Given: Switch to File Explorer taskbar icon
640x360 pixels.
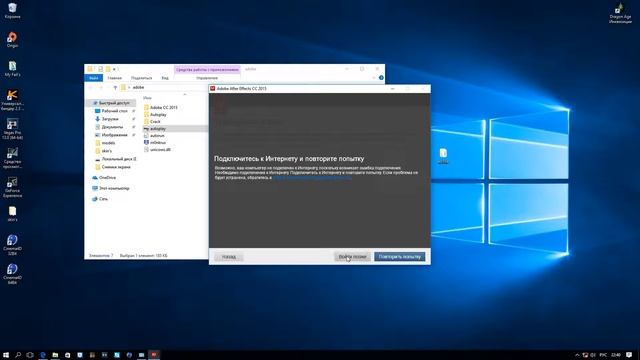Looking at the screenshot, I should tap(55, 355).
